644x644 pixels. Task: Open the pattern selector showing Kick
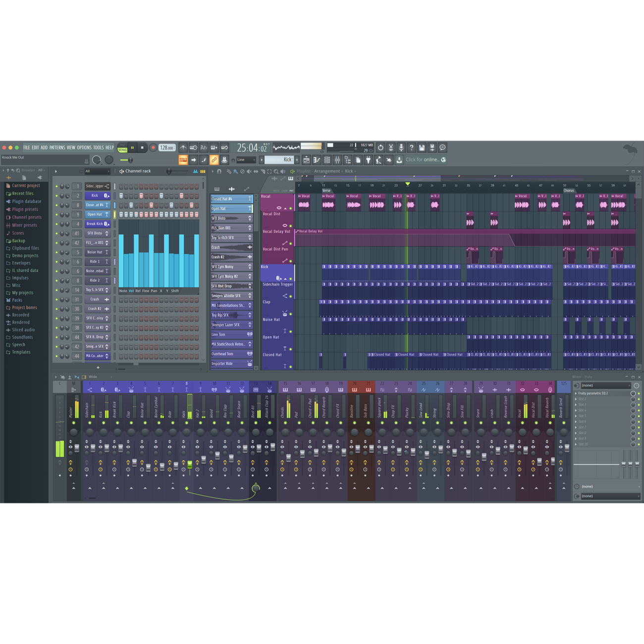pyautogui.click(x=280, y=160)
